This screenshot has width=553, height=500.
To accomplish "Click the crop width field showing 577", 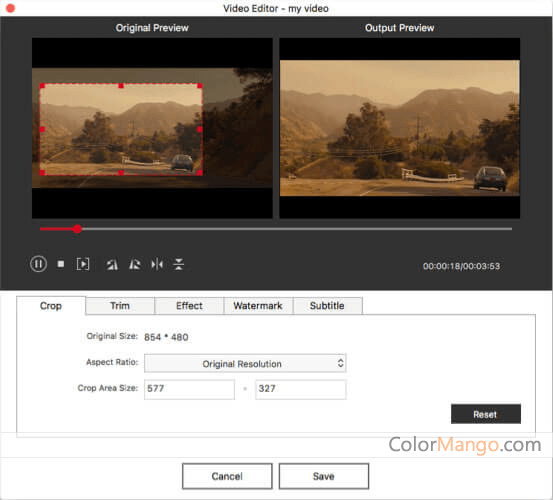I will tap(189, 389).
